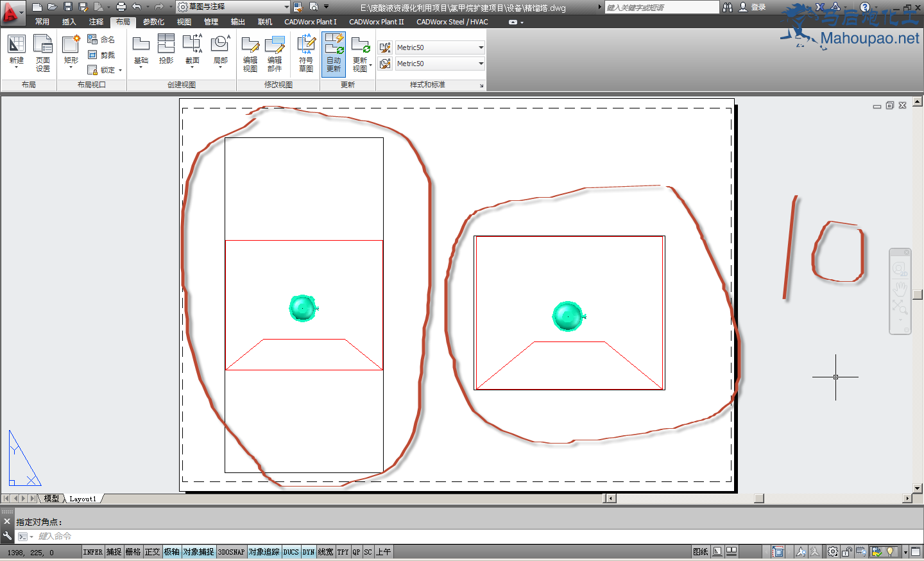
Task: Switch to the 注释 ribbon tab
Action: [x=96, y=22]
